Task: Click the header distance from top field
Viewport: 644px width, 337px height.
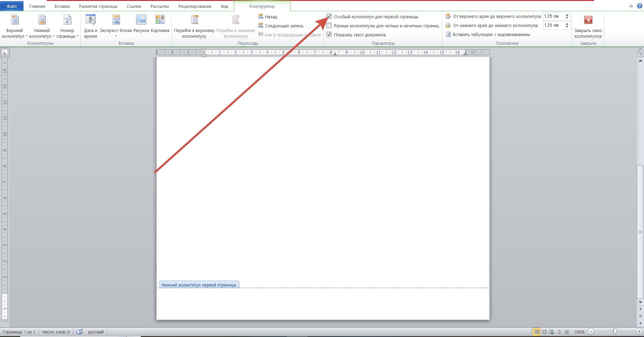Action: pos(553,16)
